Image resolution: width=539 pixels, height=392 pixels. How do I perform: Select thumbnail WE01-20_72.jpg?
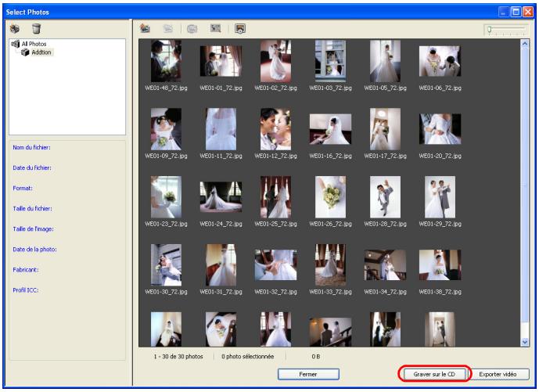pyautogui.click(x=440, y=129)
